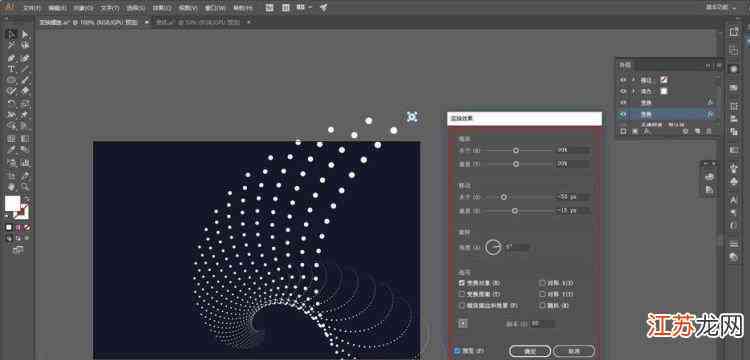750x360 pixels.
Task: Toggle the Preview checkbox in transform dialog
Action: [x=457, y=351]
